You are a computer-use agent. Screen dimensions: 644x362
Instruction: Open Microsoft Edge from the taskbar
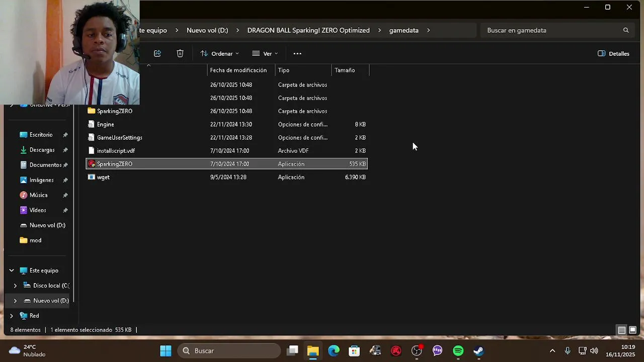point(334,351)
